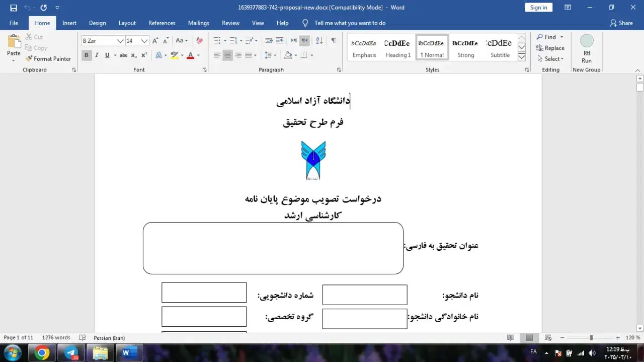The image size is (644, 362).
Task: Align text to the left
Action: pos(217,55)
